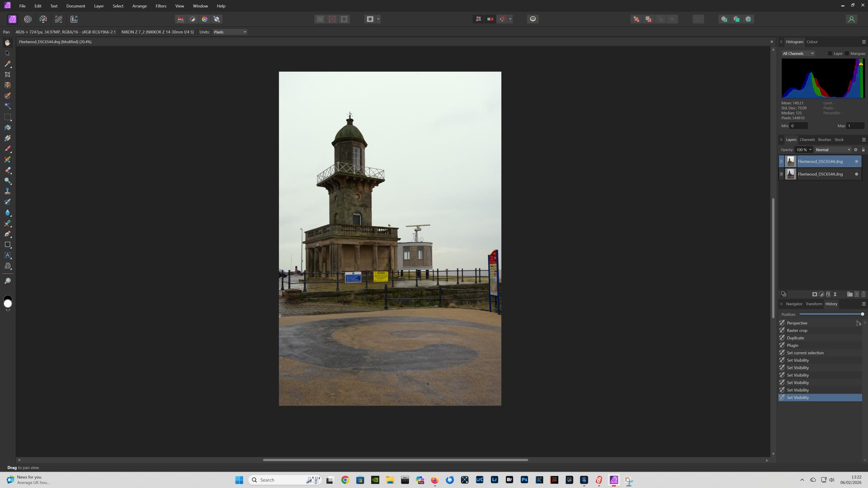Select the Zoom tool magnifier

click(8, 281)
